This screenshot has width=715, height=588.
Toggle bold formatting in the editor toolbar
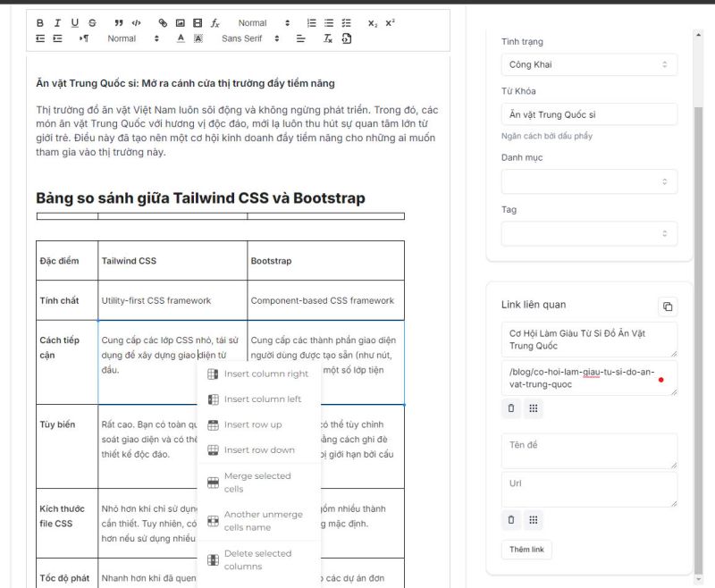click(40, 23)
